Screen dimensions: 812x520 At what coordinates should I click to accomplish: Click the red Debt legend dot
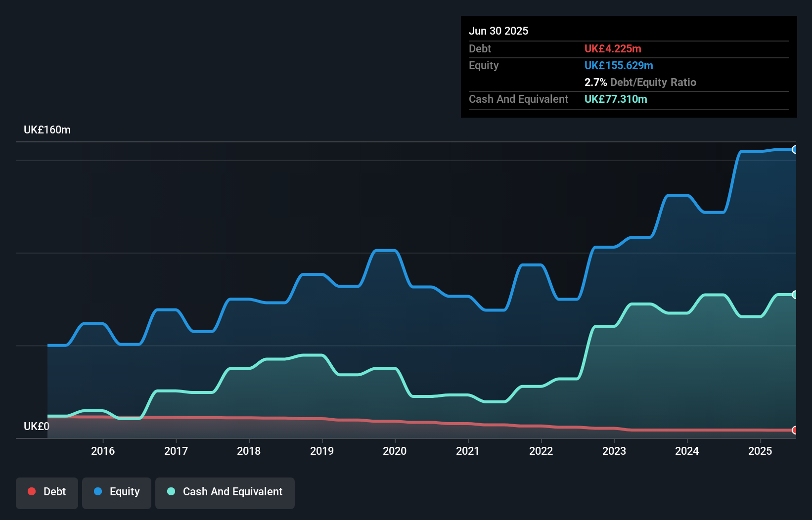[x=32, y=491]
